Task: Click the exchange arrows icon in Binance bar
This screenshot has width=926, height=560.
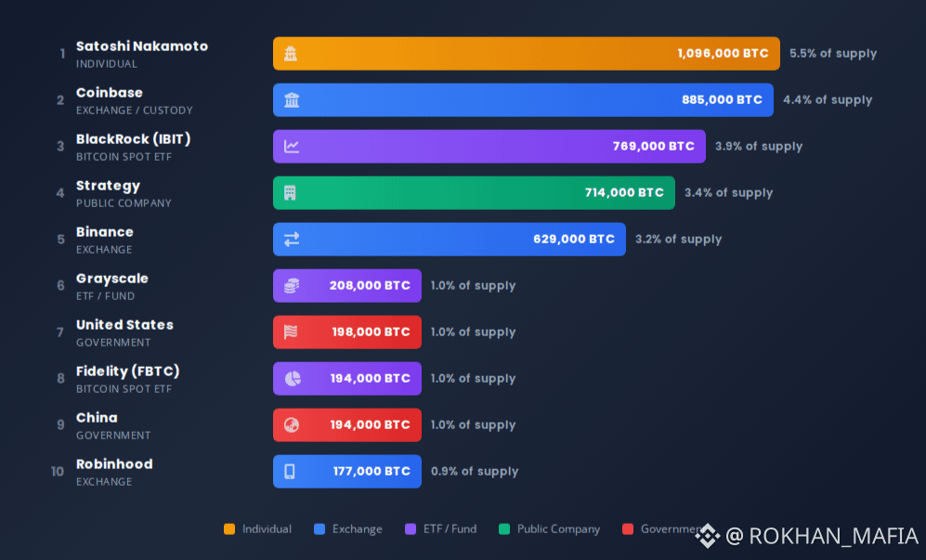Action: click(x=292, y=240)
